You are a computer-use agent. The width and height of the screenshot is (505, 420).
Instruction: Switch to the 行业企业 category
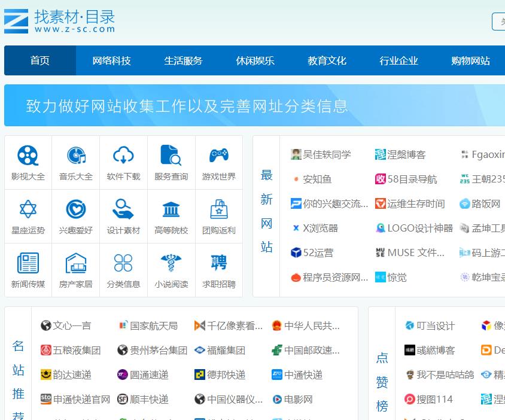[399, 60]
